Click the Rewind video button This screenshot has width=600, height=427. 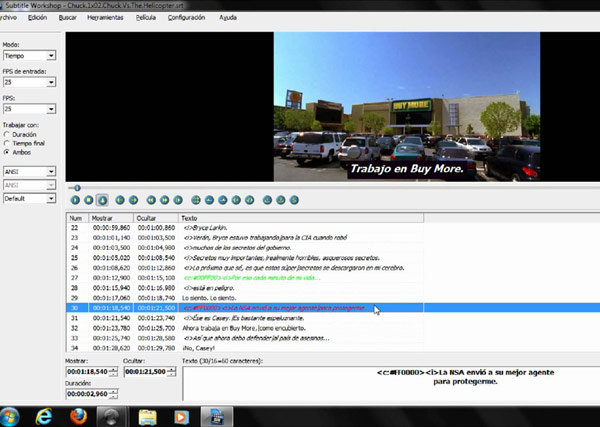(152, 200)
